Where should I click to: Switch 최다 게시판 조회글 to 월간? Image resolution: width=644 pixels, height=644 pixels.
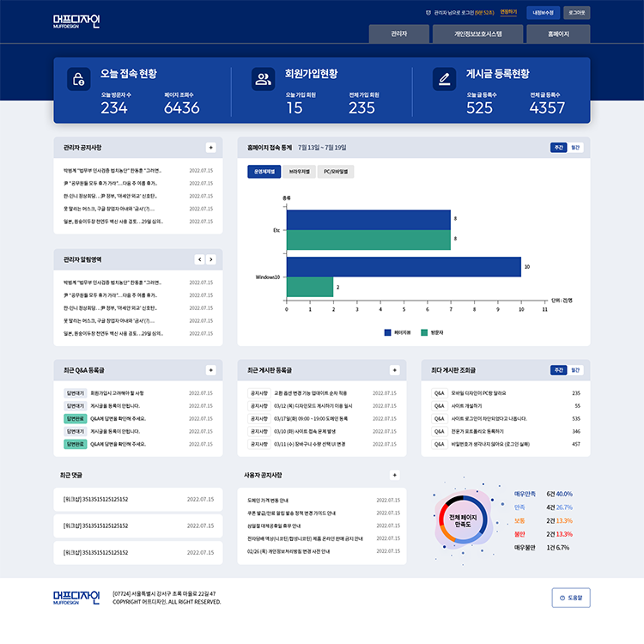point(575,370)
